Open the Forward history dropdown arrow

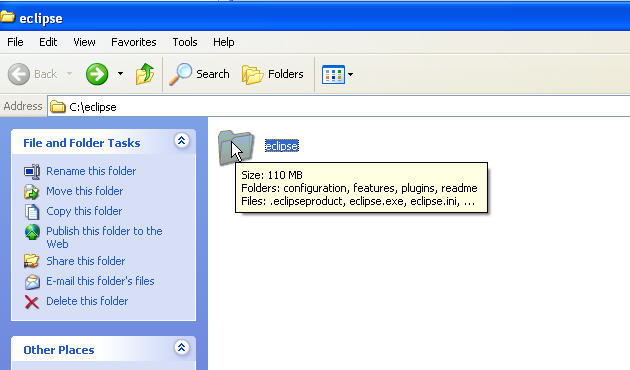(x=120, y=74)
